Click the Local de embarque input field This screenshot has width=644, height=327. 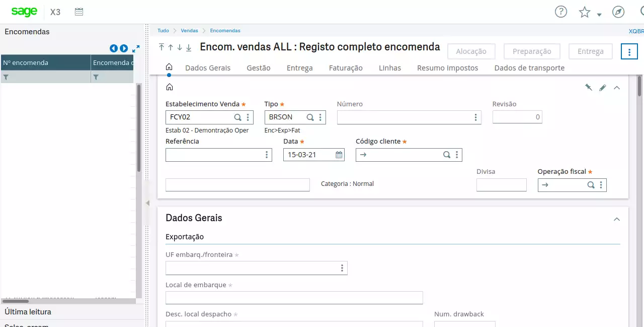point(294,298)
